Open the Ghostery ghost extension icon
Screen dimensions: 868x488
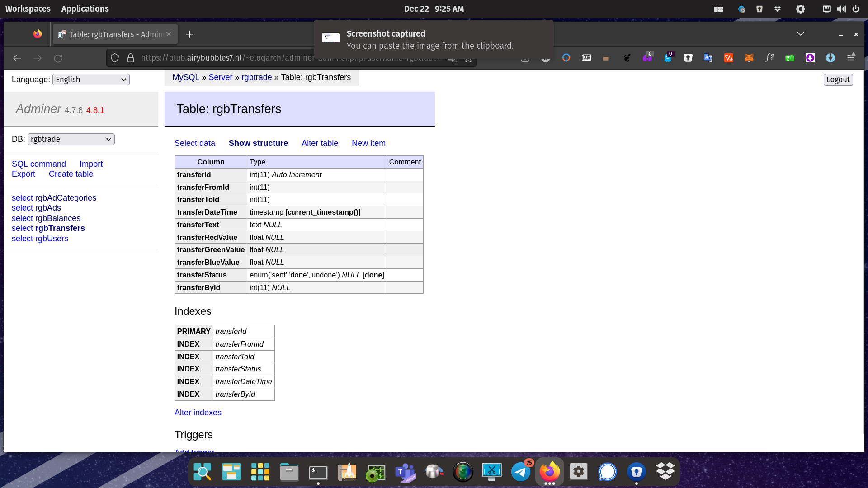tap(668, 58)
